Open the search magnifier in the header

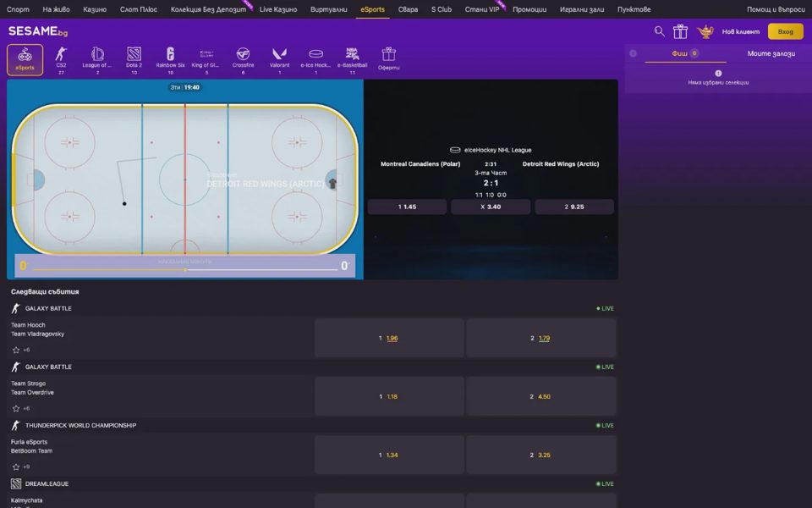(x=659, y=31)
